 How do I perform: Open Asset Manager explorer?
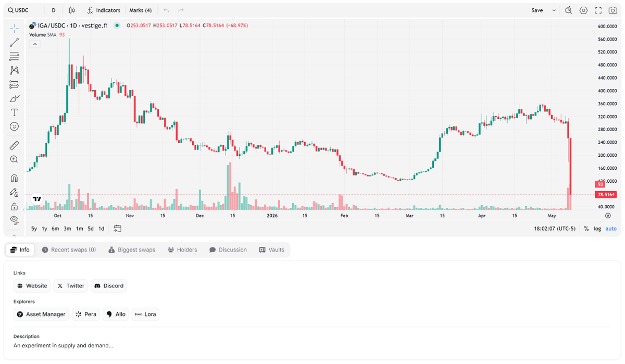tap(41, 315)
